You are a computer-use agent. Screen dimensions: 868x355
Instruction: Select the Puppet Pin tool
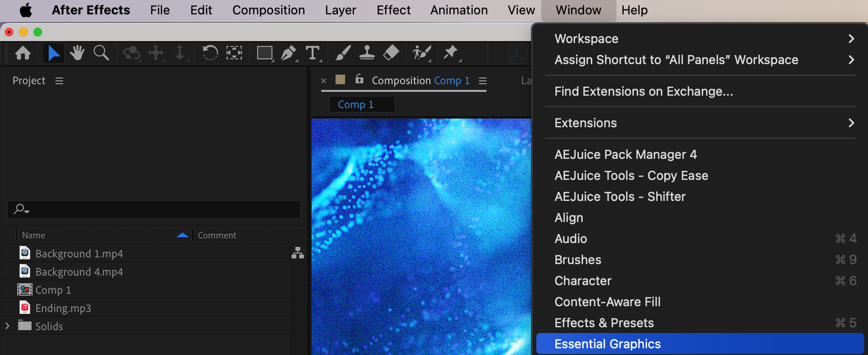451,53
